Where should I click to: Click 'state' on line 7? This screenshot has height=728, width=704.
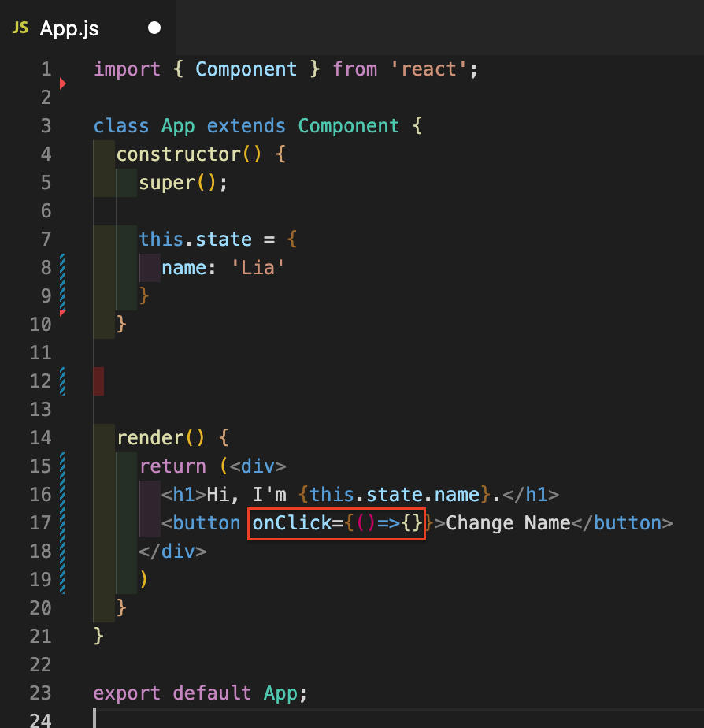click(x=224, y=240)
